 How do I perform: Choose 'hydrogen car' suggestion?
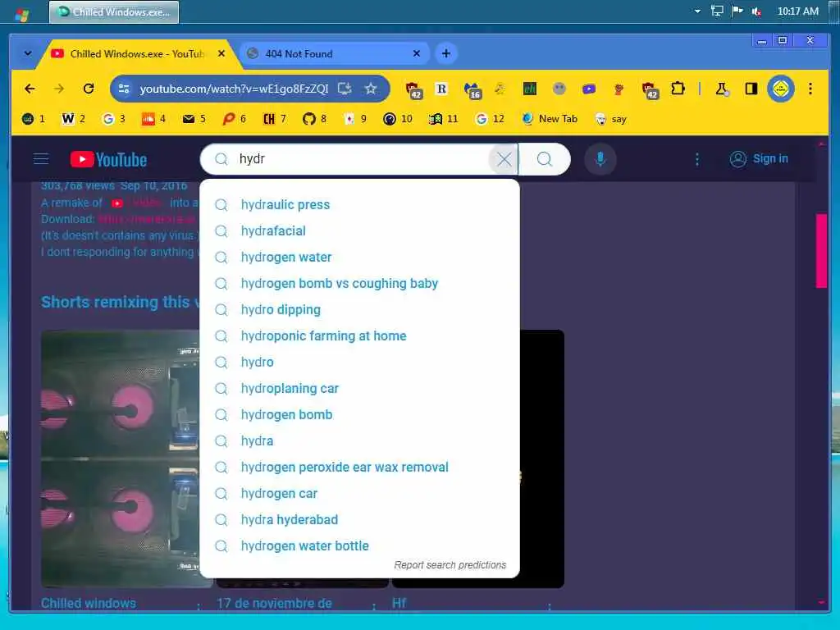(x=359, y=493)
